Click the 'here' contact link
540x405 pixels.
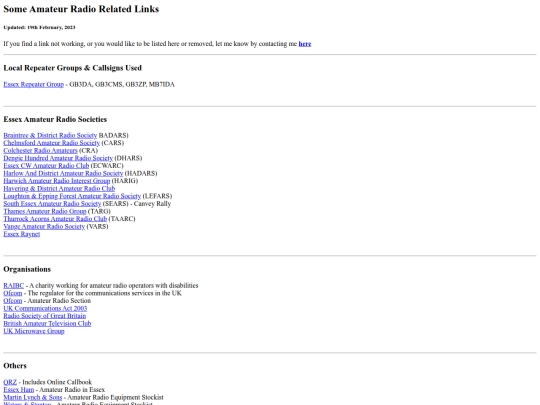point(305,44)
